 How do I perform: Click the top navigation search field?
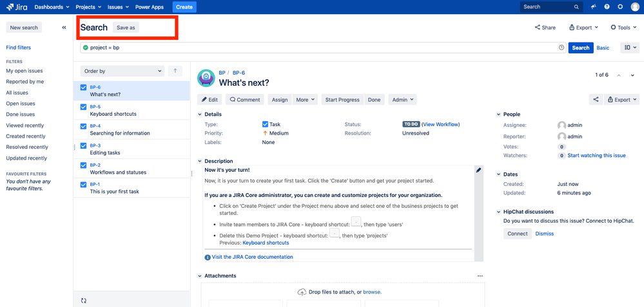pos(552,7)
